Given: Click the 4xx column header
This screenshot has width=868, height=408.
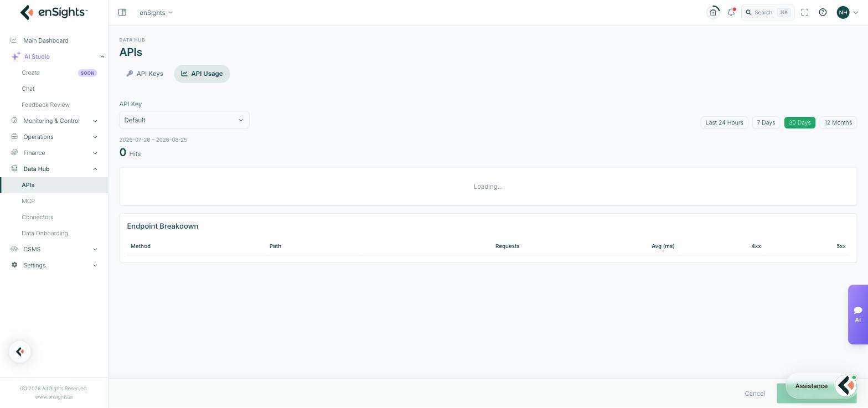Looking at the screenshot, I should (x=756, y=246).
